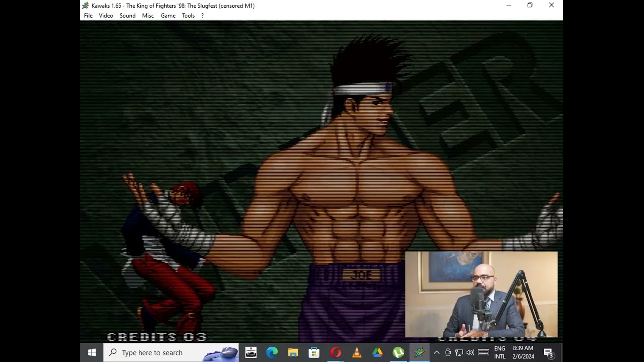
Task: Click the Kawaks app icon in title bar
Action: pyautogui.click(x=86, y=6)
